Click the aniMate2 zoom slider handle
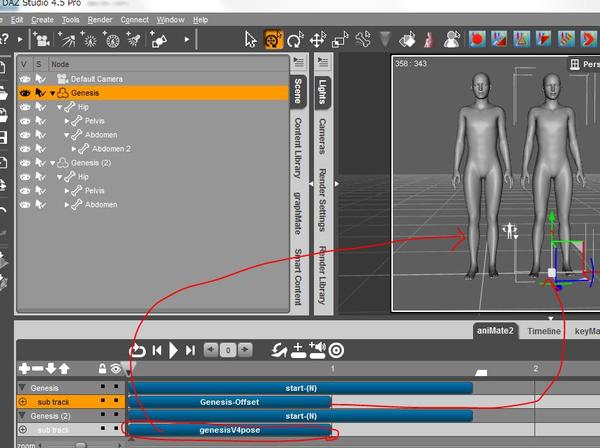 click(x=80, y=445)
